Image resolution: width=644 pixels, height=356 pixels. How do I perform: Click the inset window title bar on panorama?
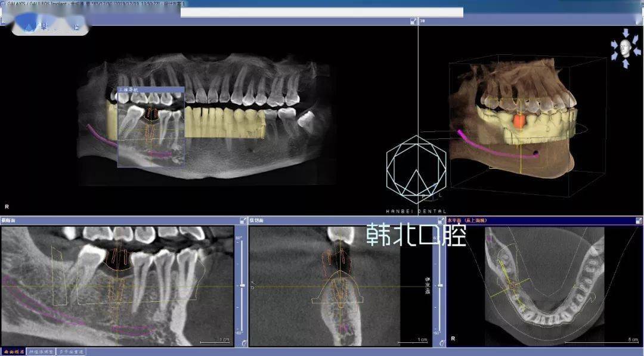150,89
